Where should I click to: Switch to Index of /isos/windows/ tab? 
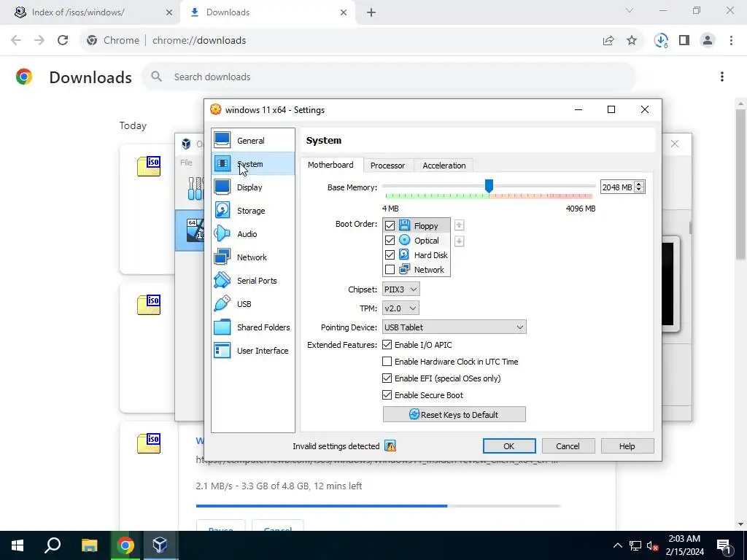(x=90, y=12)
